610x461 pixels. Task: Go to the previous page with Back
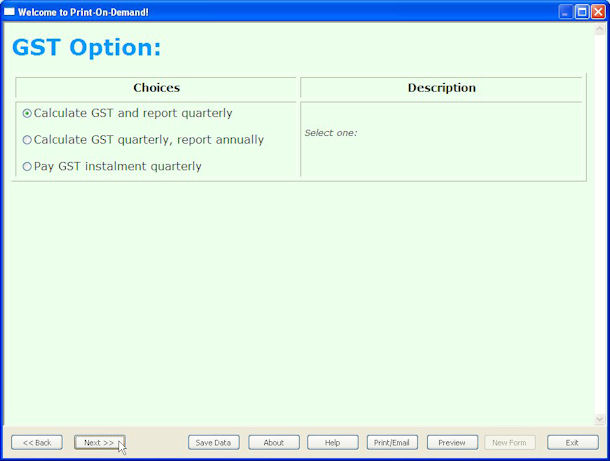(x=37, y=442)
